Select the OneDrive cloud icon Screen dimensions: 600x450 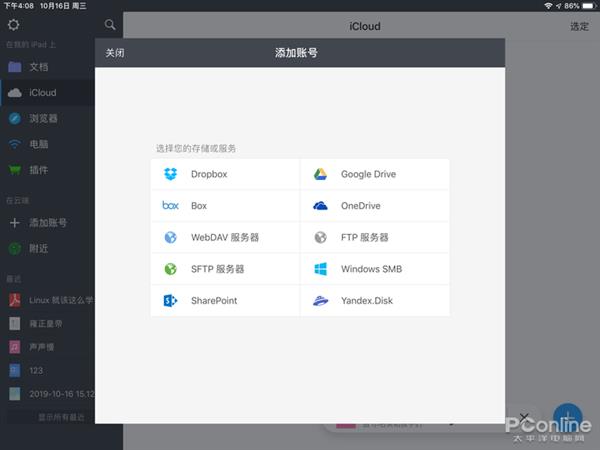click(x=320, y=206)
